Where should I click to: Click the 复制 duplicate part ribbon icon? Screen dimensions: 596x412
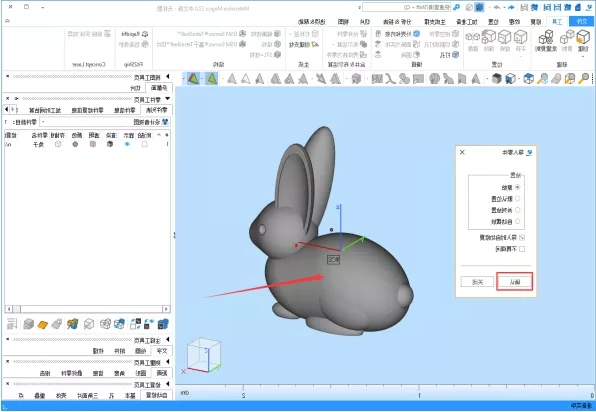pos(567,37)
